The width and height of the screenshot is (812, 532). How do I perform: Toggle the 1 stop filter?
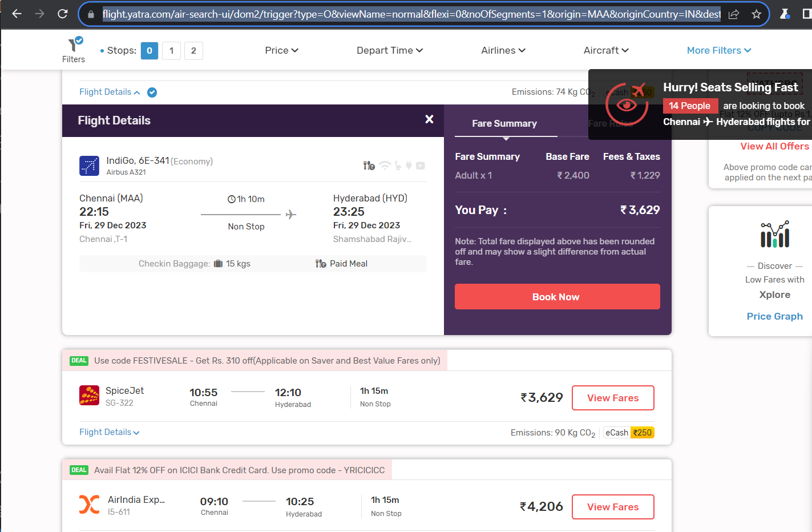click(x=171, y=51)
